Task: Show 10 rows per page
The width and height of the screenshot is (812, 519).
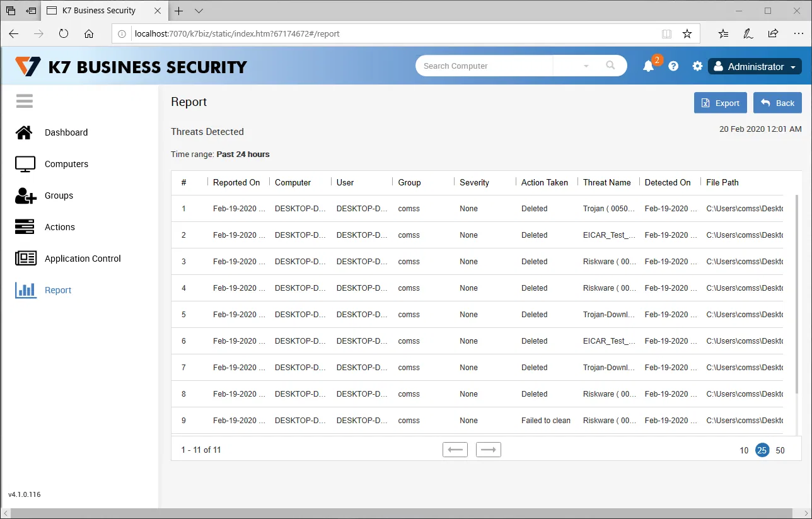Action: click(744, 450)
